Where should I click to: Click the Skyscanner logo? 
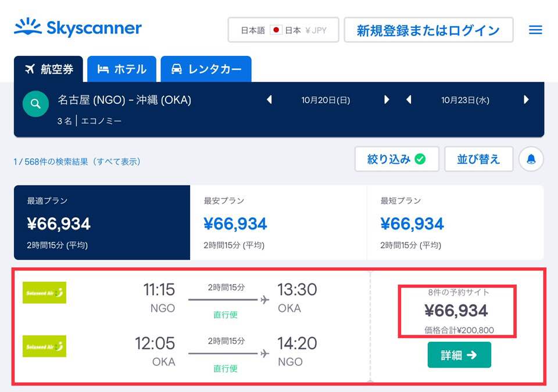[x=77, y=27]
